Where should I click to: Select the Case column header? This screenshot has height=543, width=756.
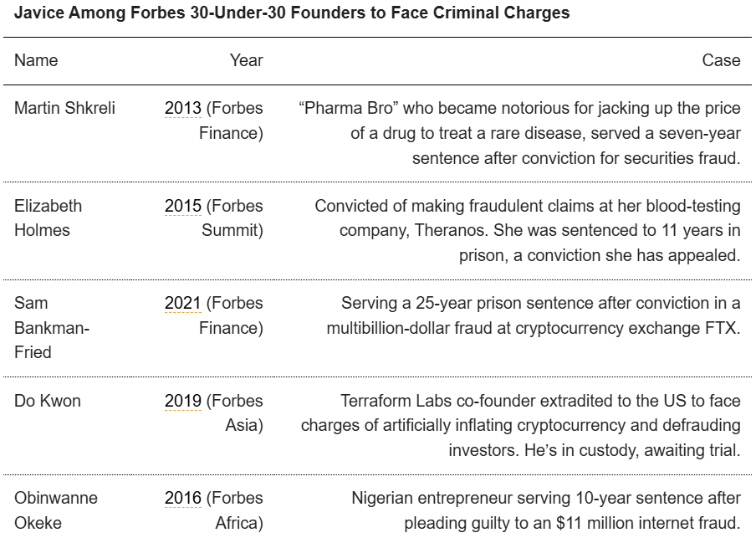(721, 60)
